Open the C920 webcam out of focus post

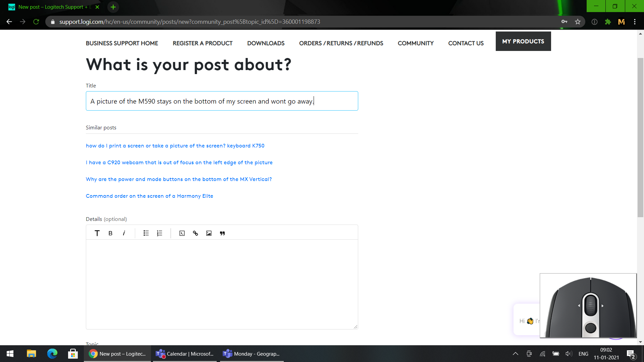pos(179,163)
